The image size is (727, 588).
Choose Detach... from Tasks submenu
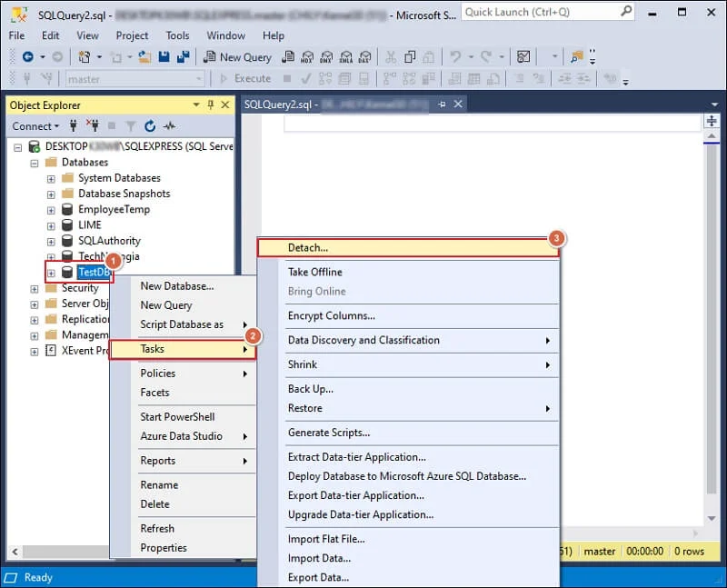(408, 248)
